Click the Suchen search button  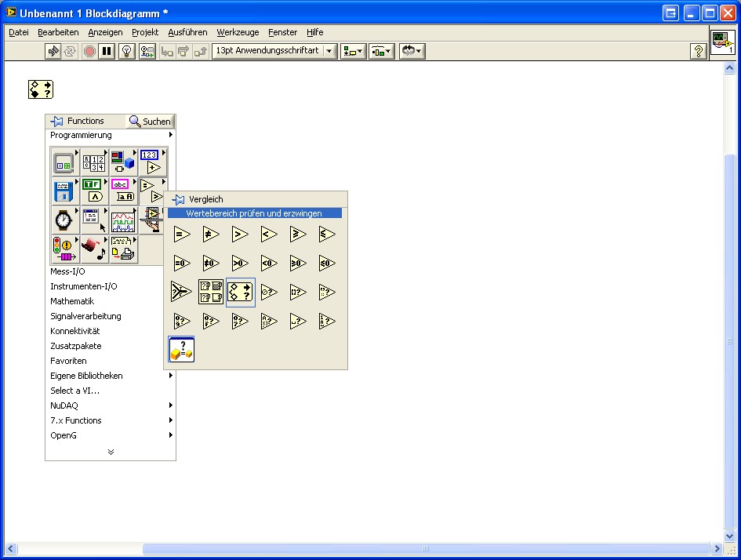click(150, 122)
